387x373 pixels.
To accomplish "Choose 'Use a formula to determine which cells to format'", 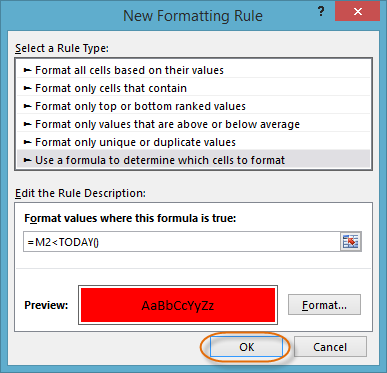I will pos(193,160).
